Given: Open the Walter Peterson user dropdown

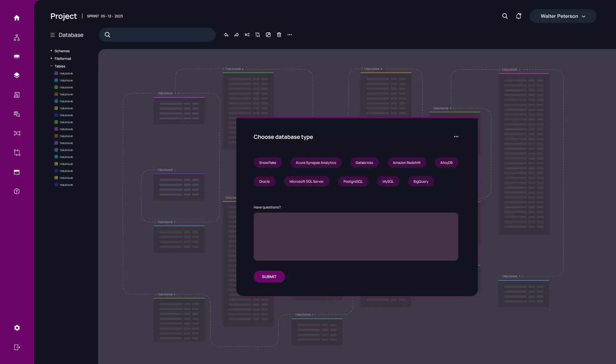Looking at the screenshot, I should 563,16.
